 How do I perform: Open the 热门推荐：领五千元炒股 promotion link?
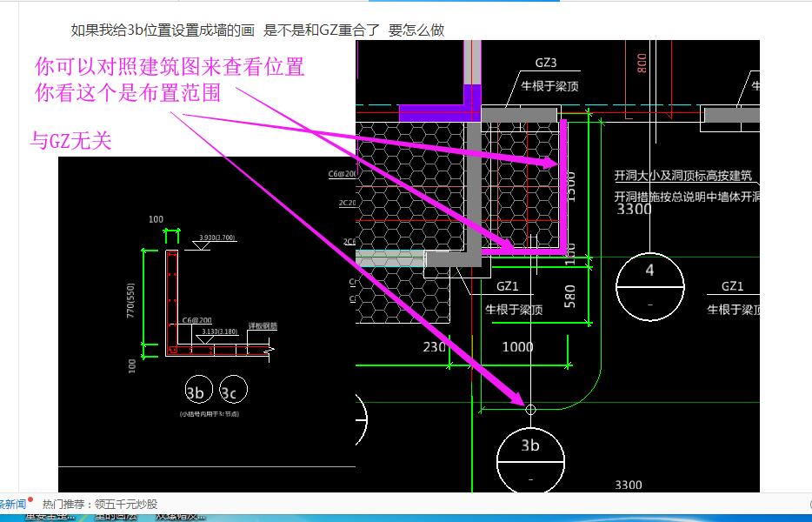(99, 504)
